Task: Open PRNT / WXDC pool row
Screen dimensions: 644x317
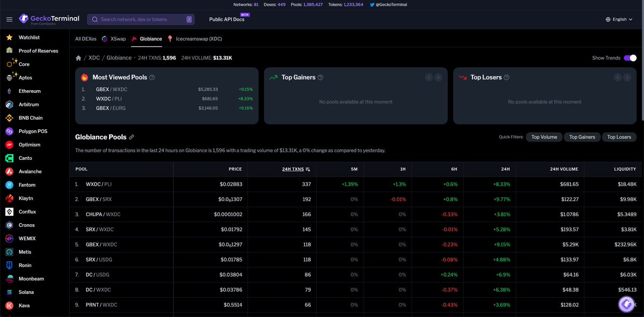Action: coord(356,305)
